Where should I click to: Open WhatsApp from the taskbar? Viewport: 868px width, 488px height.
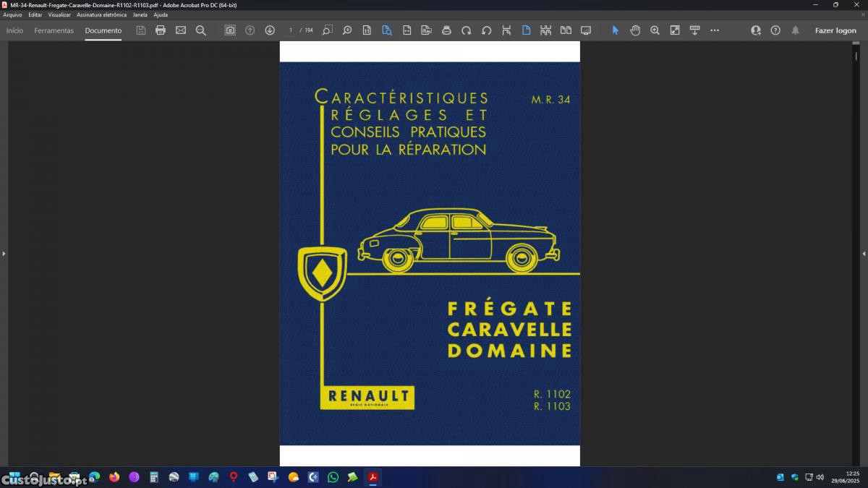pos(333,477)
